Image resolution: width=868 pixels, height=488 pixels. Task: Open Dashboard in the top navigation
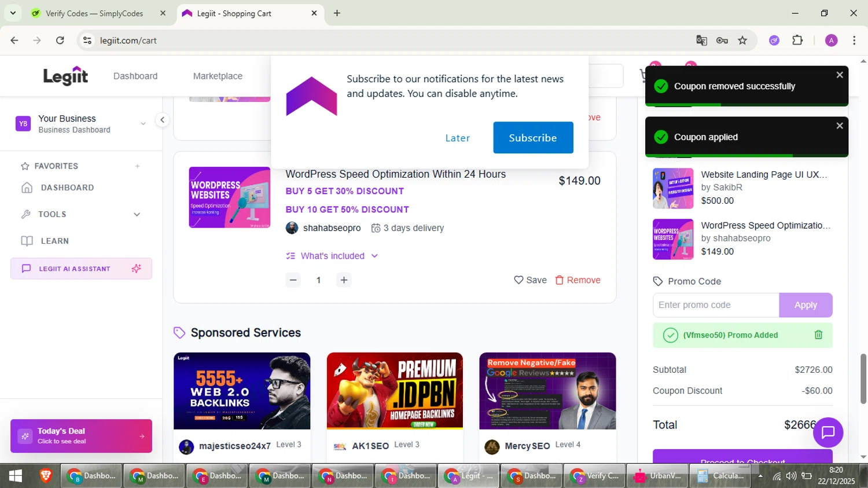[135, 76]
